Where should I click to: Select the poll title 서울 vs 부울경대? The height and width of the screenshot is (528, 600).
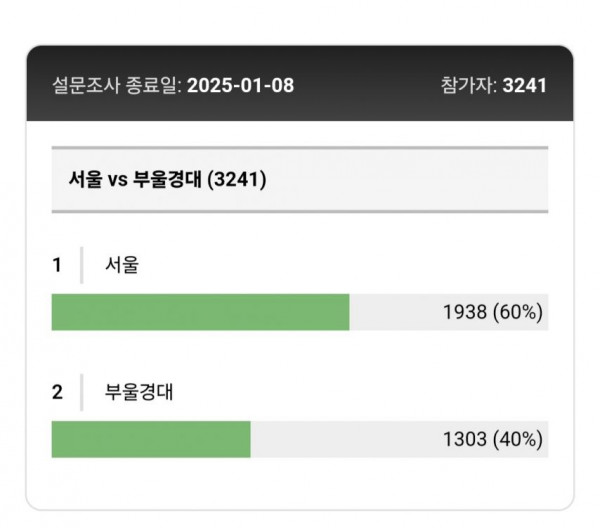[x=135, y=179]
